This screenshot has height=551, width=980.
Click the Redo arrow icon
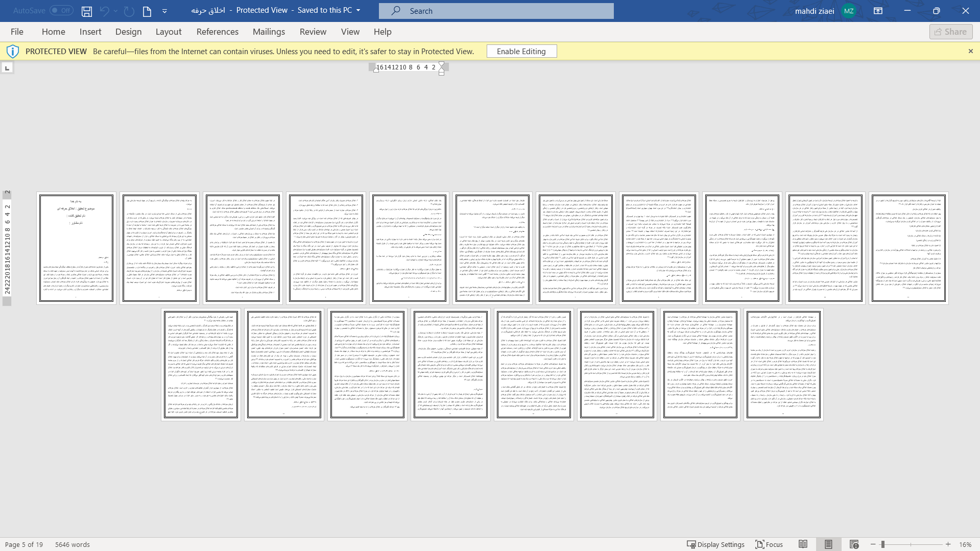[129, 11]
